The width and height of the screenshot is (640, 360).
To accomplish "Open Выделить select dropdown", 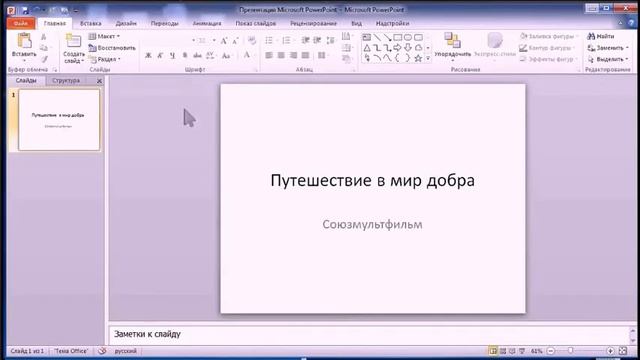I will point(608,59).
